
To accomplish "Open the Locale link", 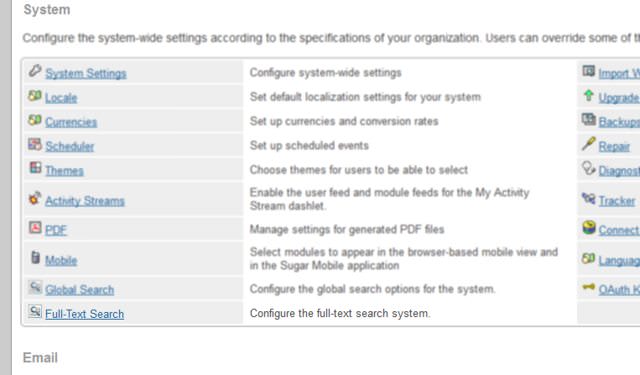I will click(x=61, y=98).
